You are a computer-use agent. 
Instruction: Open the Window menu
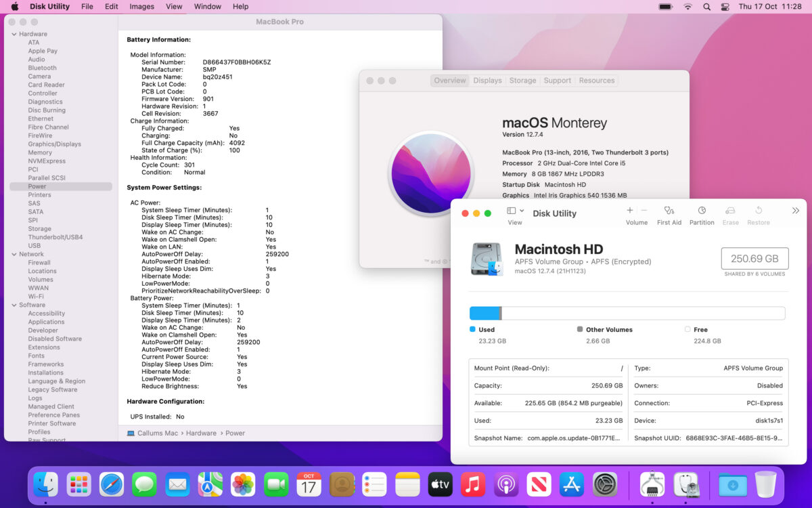pos(208,6)
